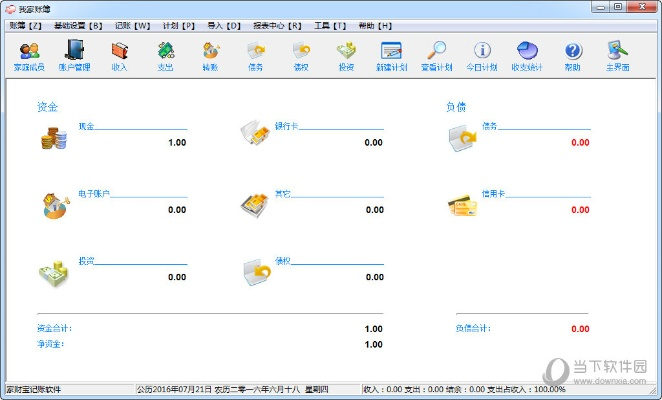
Task: Click the 现金 balance value 1.00
Action: 177,143
